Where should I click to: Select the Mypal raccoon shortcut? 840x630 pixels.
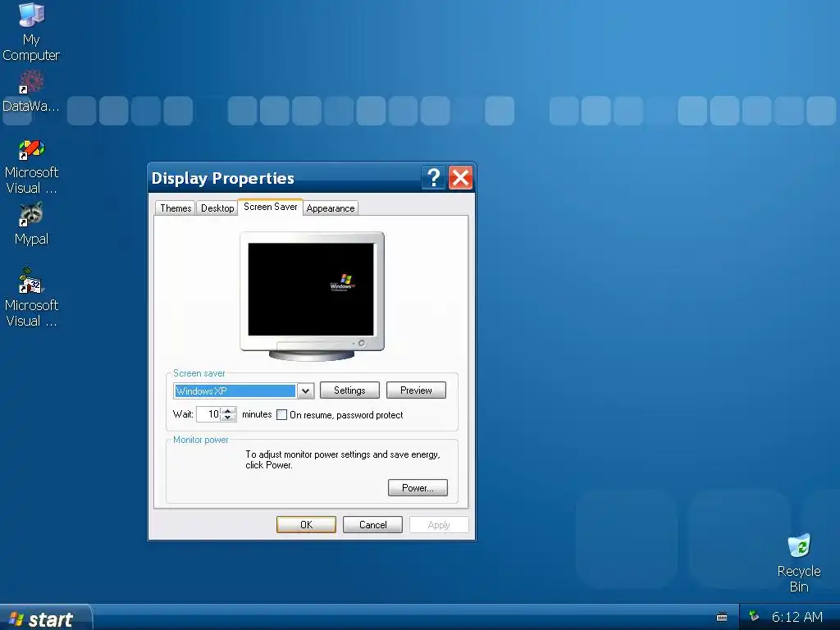pyautogui.click(x=31, y=224)
